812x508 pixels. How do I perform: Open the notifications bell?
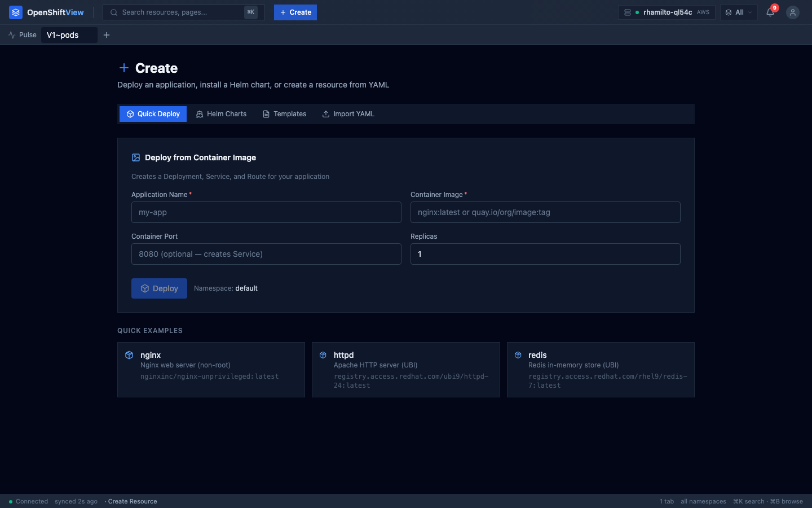(x=770, y=12)
